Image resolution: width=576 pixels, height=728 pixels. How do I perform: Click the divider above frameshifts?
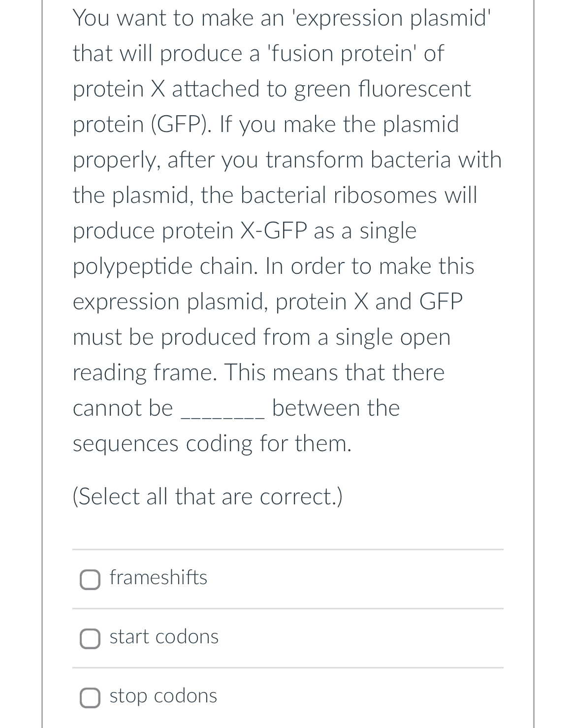[288, 550]
